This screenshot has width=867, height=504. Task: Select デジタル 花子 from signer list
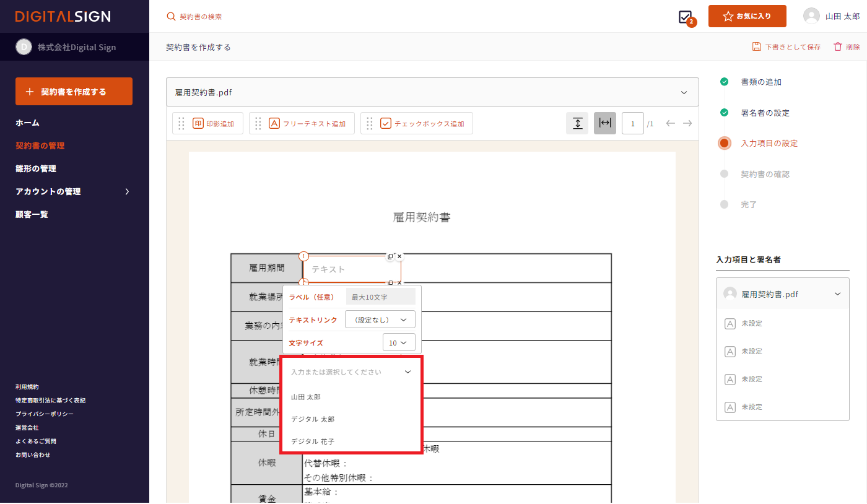point(313,441)
